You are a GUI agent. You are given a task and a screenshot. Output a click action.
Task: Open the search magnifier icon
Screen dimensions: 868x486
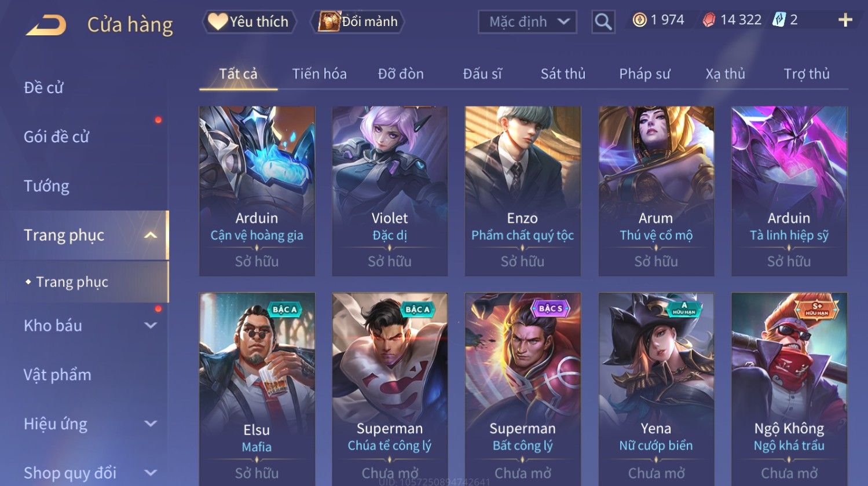(603, 22)
